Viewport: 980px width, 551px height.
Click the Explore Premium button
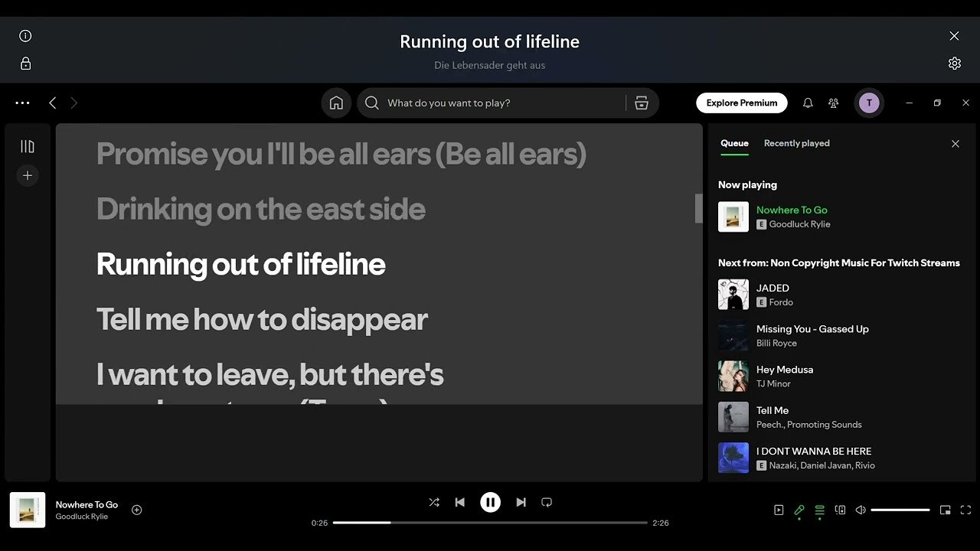pos(741,103)
